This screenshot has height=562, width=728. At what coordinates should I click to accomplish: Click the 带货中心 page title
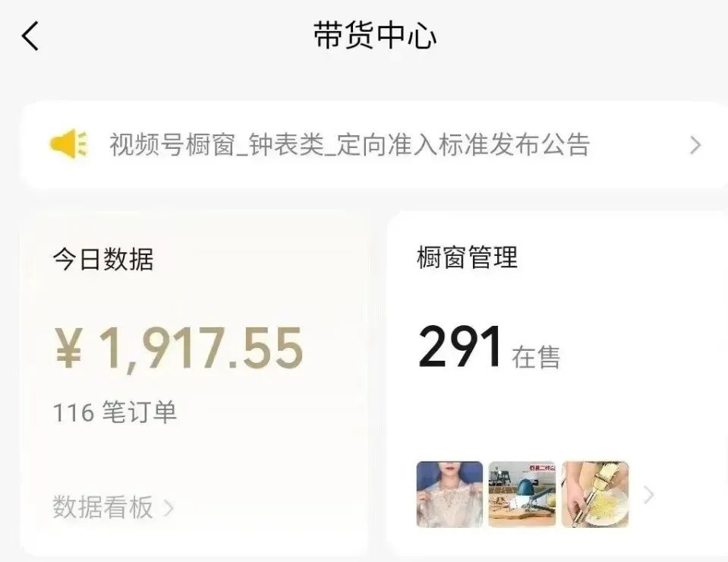(x=375, y=35)
